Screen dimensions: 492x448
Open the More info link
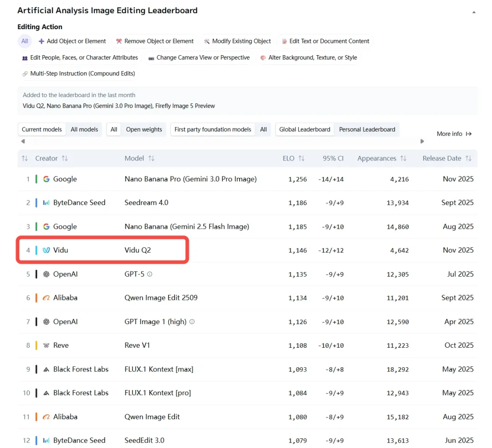pyautogui.click(x=454, y=134)
